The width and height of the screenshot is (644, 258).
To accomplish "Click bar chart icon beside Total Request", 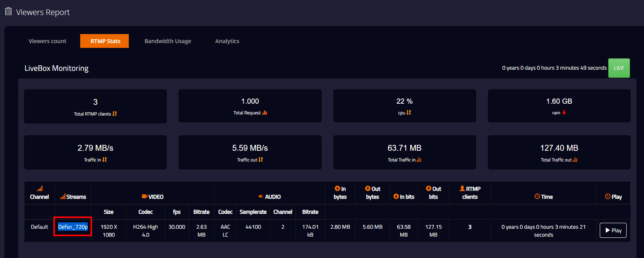I will click(x=265, y=113).
